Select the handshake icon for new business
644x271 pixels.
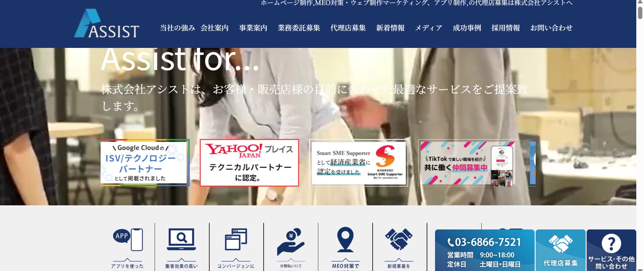tap(398, 239)
